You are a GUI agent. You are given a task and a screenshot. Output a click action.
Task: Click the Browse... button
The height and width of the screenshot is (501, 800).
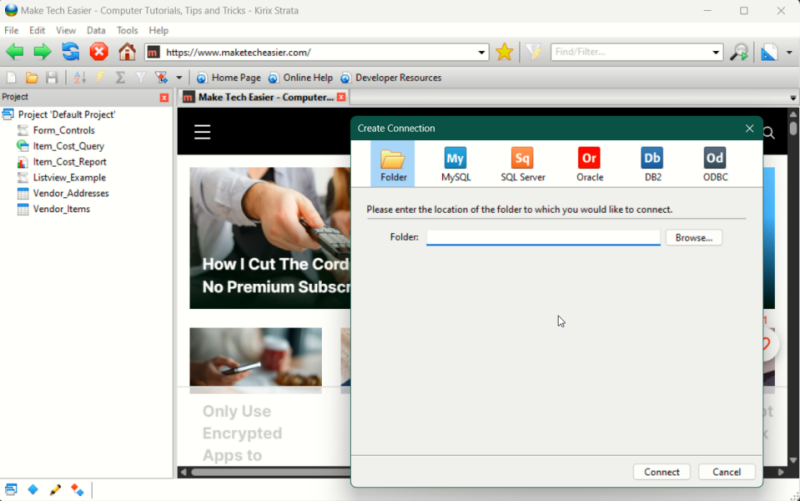click(x=693, y=238)
